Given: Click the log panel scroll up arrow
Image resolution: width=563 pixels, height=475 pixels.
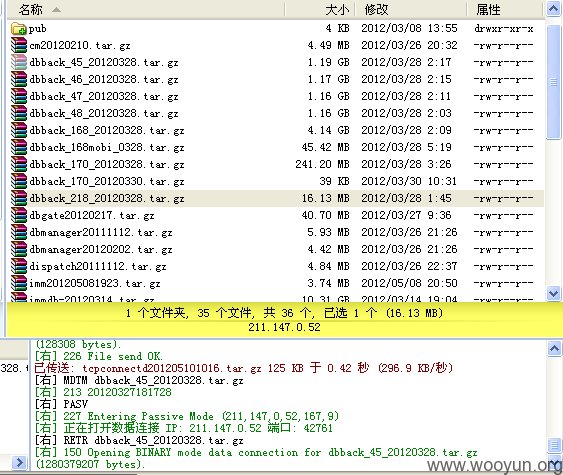Looking at the screenshot, I should [554, 348].
